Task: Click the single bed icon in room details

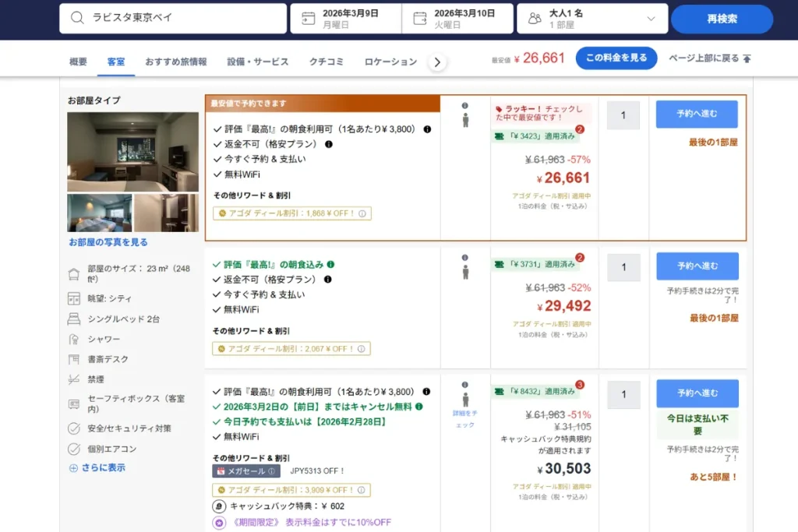Action: point(72,318)
